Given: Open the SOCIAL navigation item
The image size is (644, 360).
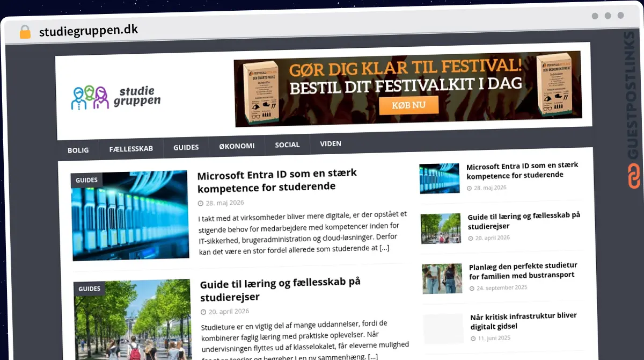Looking at the screenshot, I should pyautogui.click(x=287, y=145).
